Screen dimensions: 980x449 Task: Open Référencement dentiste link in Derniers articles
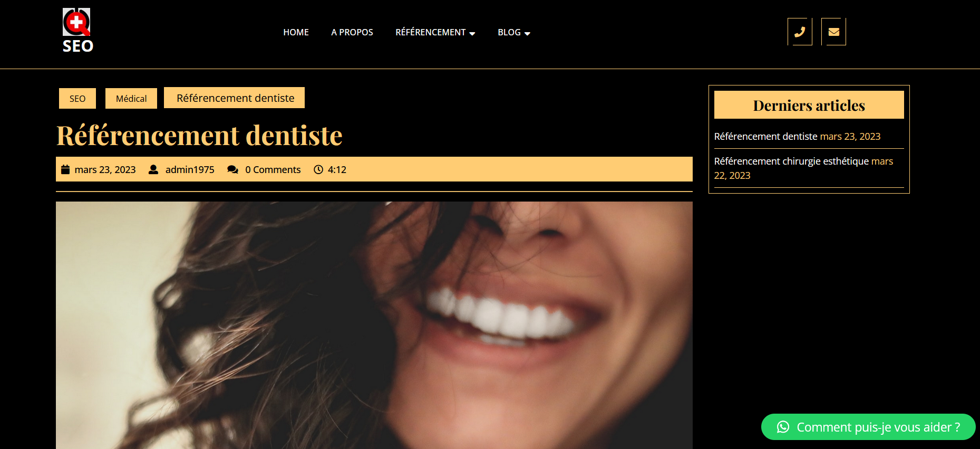[x=765, y=136]
